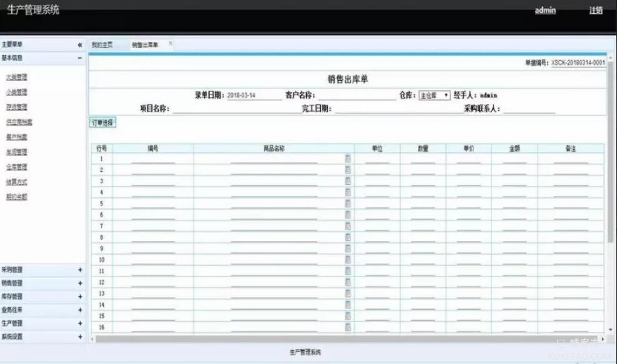Focus the 项目名称 input field
The image size is (617, 364).
click(x=237, y=109)
